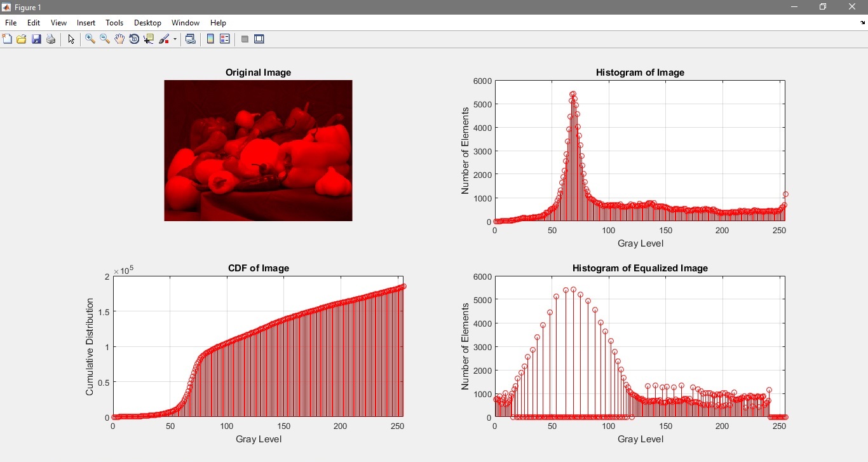
Task: Select the Zoom Out tool
Action: click(x=105, y=39)
